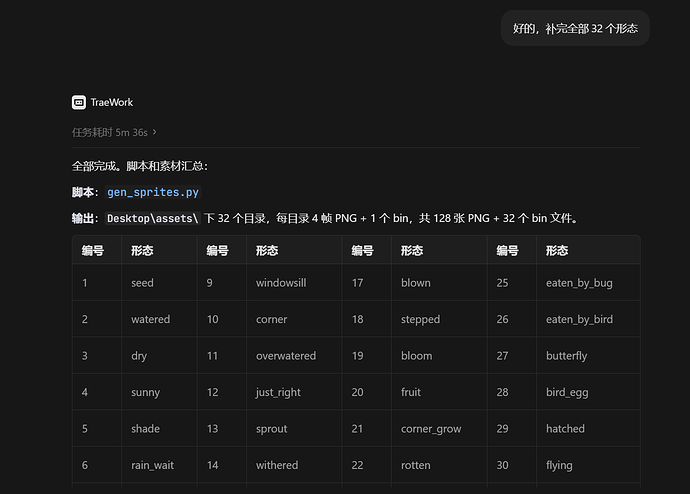This screenshot has height=494, width=690.
Task: Click the TraeWork avatar icon
Action: pos(79,102)
